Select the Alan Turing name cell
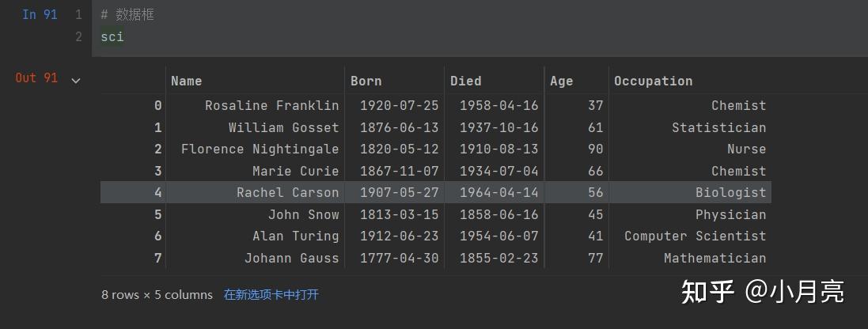Image resolution: width=868 pixels, height=329 pixels. (296, 236)
